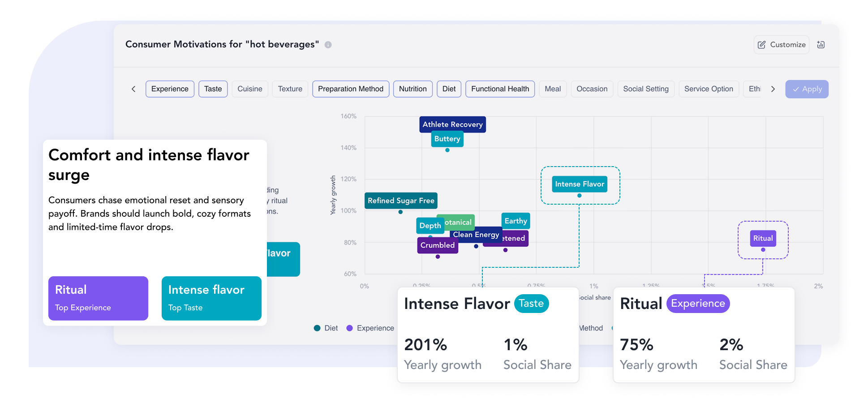The image size is (868, 403).
Task: Click the info icon beside the chart title
Action: pyautogui.click(x=328, y=45)
